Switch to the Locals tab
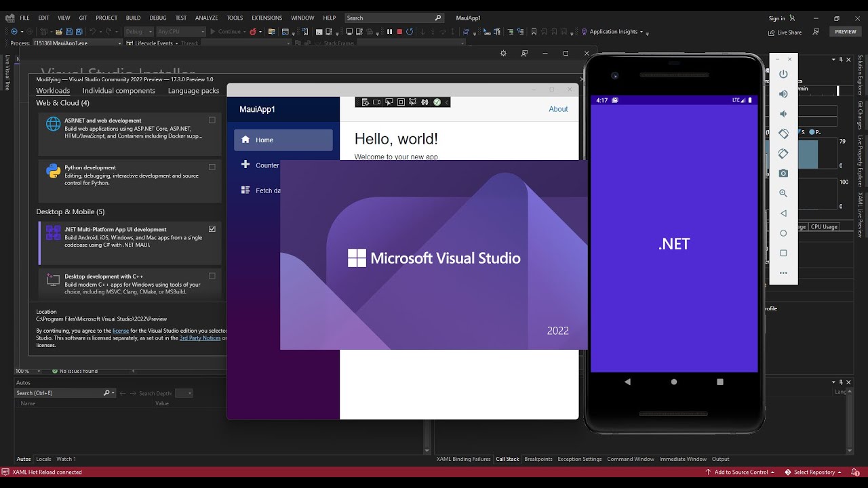Image resolution: width=868 pixels, height=488 pixels. pos(43,459)
